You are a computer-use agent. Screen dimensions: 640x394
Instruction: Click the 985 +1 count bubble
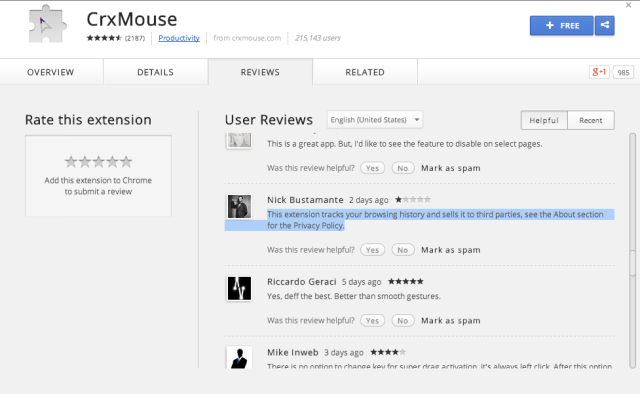click(623, 72)
